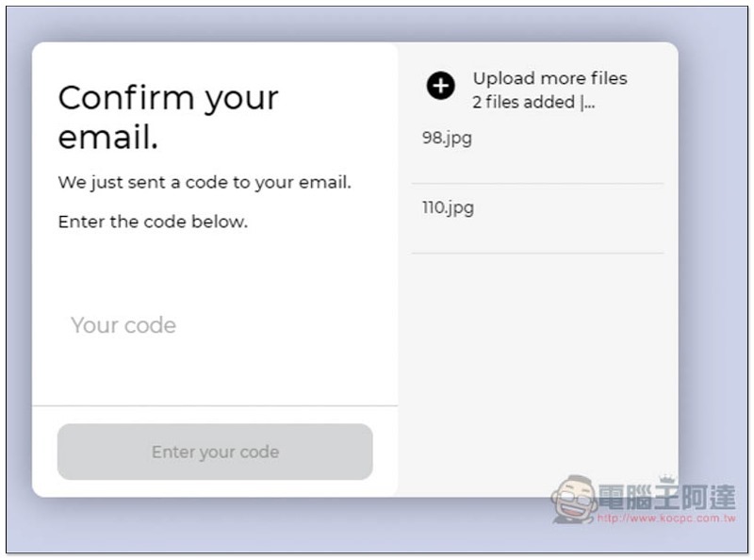Click the Confirm your email heading
Screen dimensions: 754x560
click(168, 118)
